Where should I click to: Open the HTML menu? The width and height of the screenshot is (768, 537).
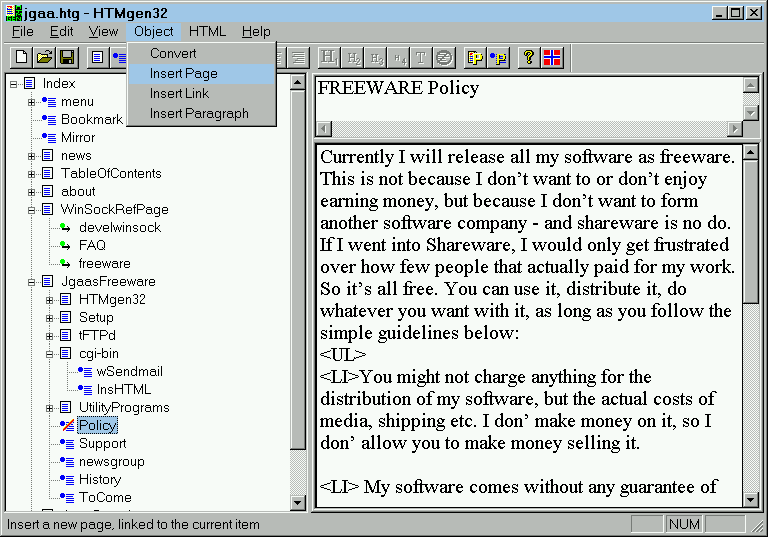point(207,32)
